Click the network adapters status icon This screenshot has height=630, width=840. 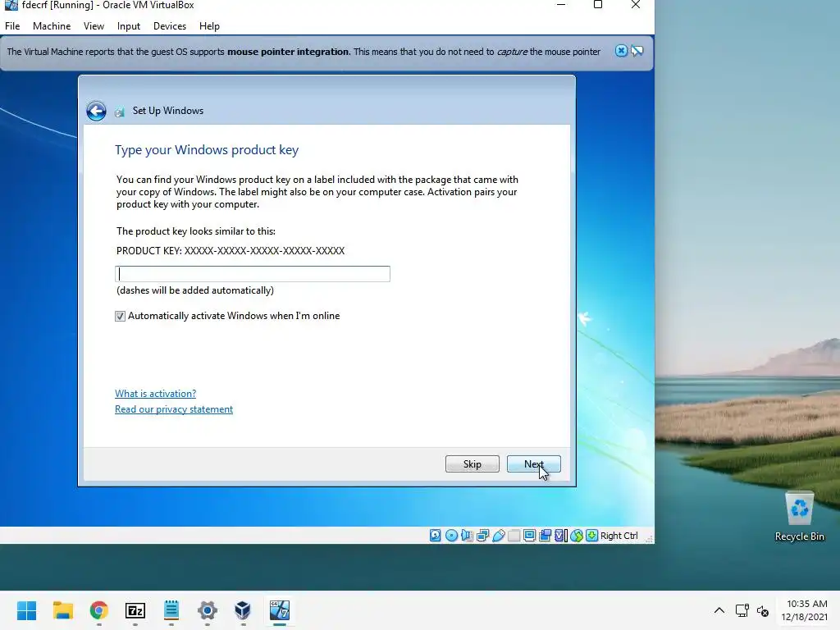482,535
